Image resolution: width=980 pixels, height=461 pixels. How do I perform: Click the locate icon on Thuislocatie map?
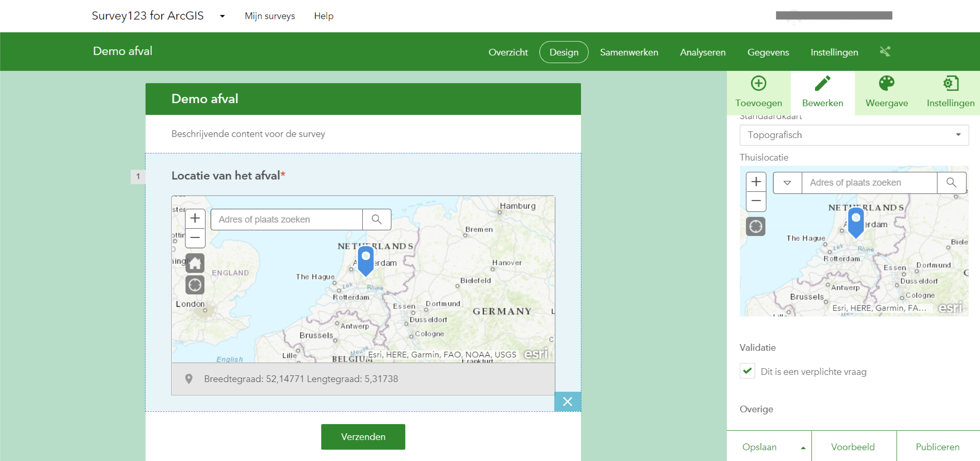pyautogui.click(x=756, y=227)
